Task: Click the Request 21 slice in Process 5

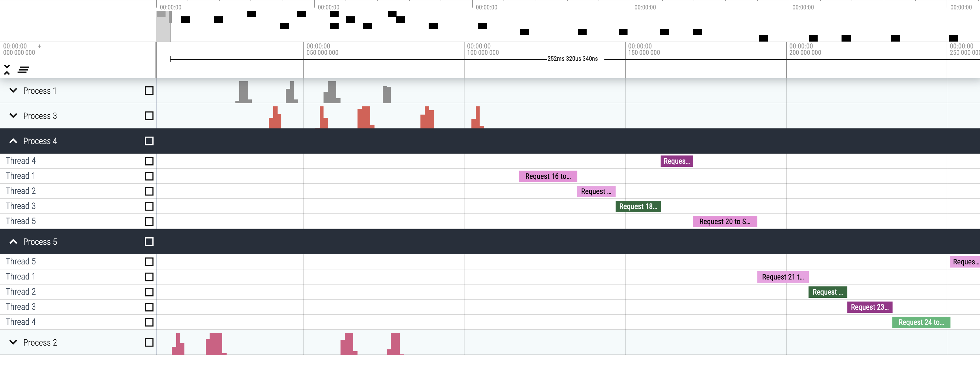Action: pos(783,277)
